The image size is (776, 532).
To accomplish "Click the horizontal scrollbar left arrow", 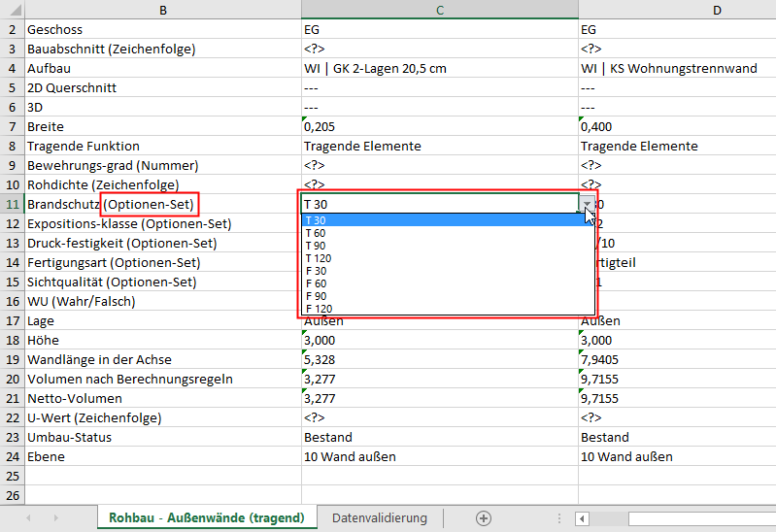I will pyautogui.click(x=582, y=518).
